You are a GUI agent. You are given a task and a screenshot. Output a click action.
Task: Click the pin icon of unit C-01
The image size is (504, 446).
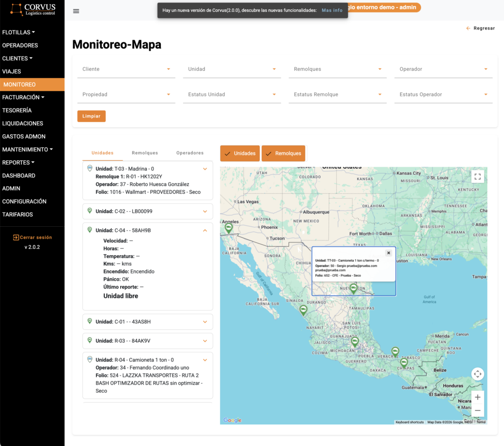click(x=90, y=321)
